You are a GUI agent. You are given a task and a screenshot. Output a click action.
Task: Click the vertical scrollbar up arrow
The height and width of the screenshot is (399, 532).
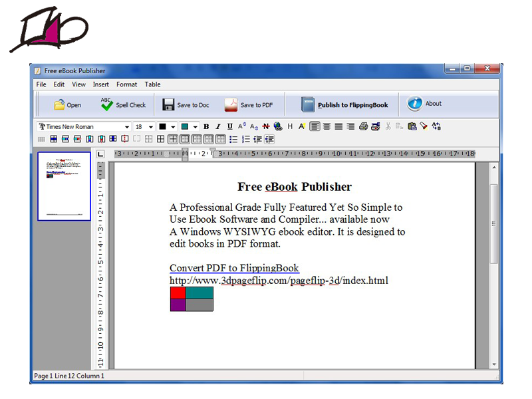494,168
